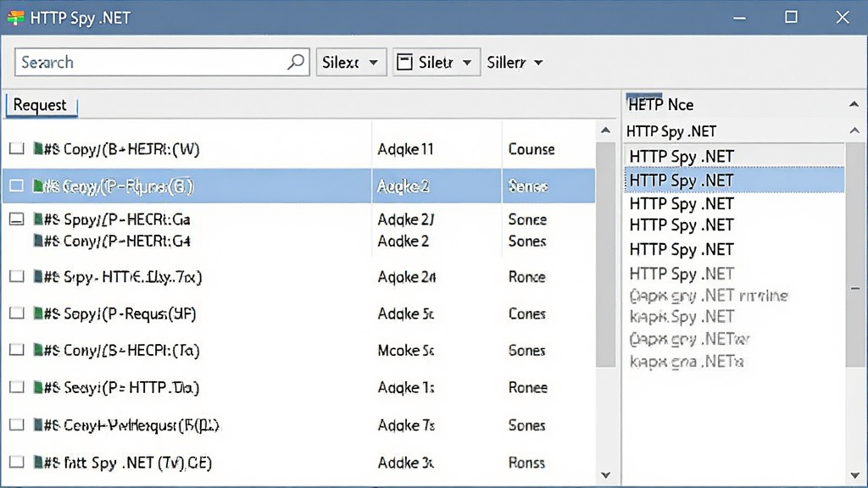
Task: Click the Counse cell
Action: [x=531, y=149]
